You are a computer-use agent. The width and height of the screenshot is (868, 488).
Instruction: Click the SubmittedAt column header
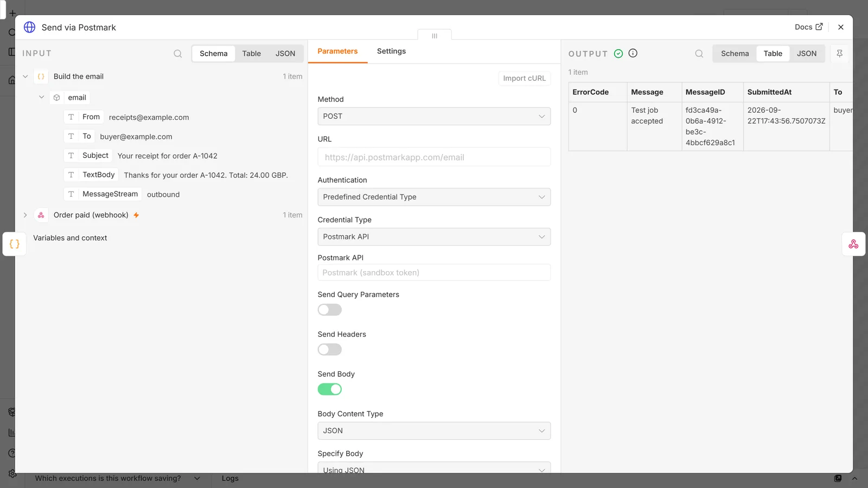click(786, 92)
